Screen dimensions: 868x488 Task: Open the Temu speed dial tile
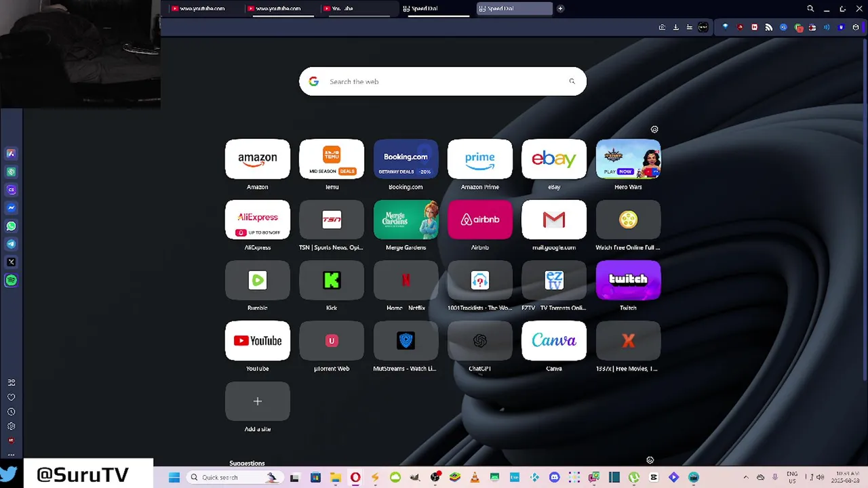pyautogui.click(x=332, y=159)
